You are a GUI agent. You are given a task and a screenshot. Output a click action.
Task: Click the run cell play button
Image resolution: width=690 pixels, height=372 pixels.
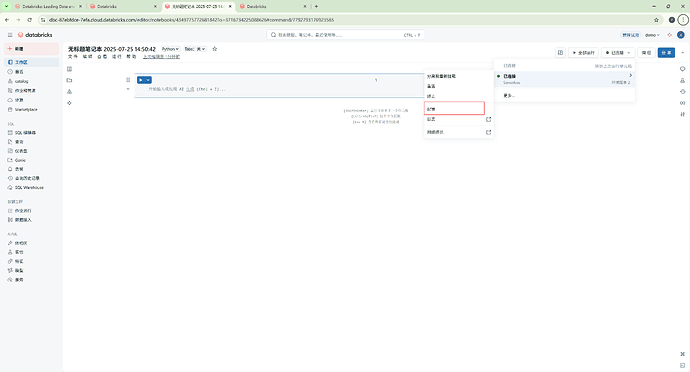pos(141,80)
